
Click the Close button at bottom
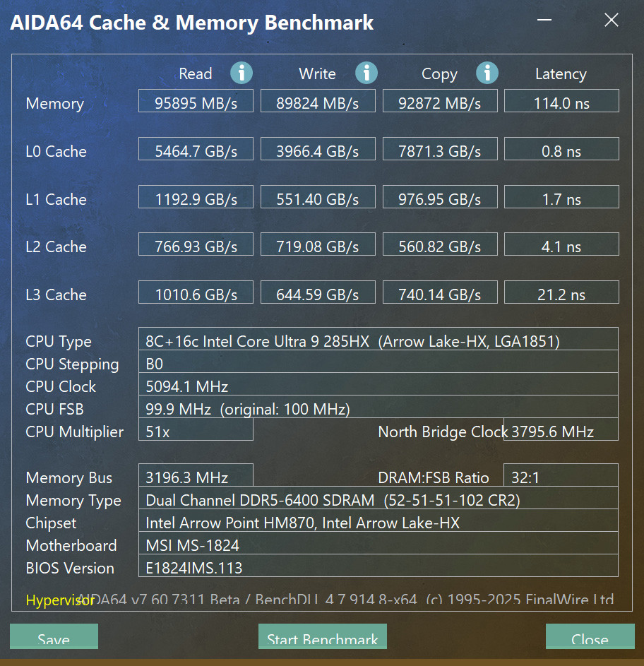tap(590, 636)
